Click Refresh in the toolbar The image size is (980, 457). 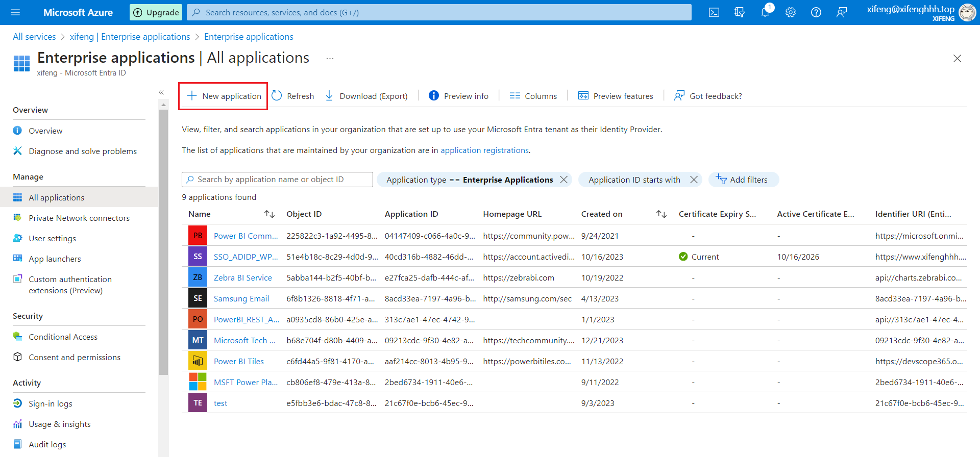(293, 96)
